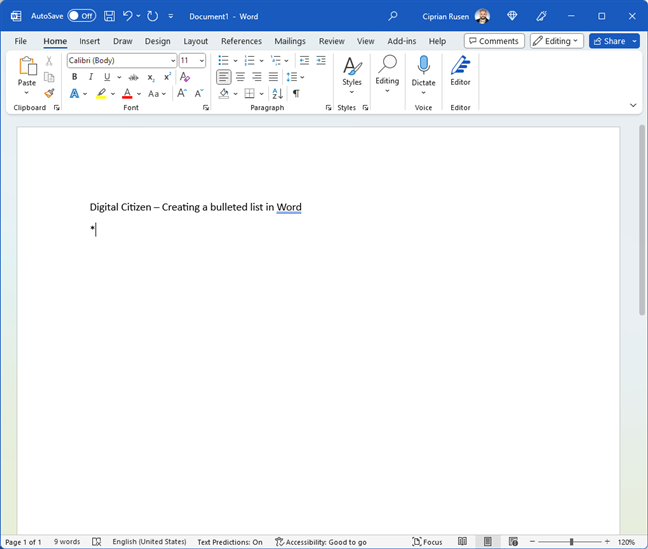Viewport: 648px width, 549px height.
Task: Open the search magnifier in title bar
Action: [x=393, y=16]
